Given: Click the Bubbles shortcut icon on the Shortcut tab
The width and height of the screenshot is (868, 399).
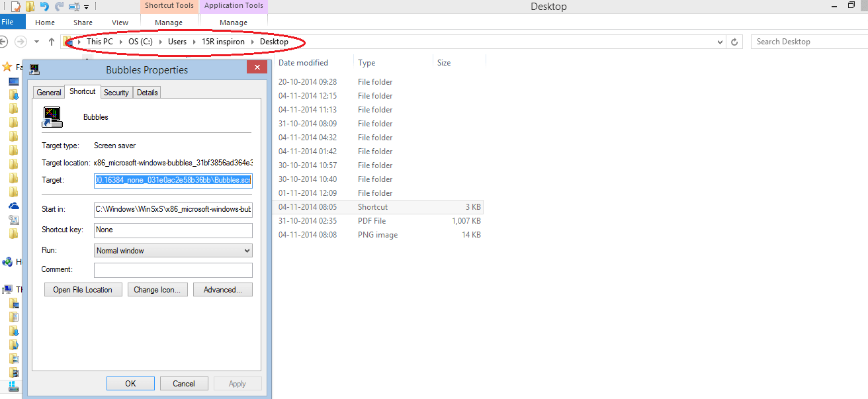Looking at the screenshot, I should tap(52, 116).
